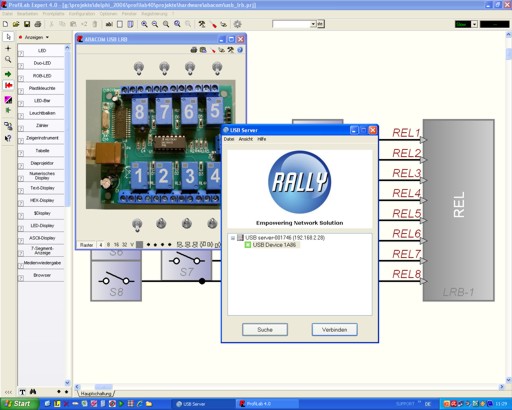Click the Verbinden button in USB Server
This screenshot has height=410, width=512.
pyautogui.click(x=334, y=329)
